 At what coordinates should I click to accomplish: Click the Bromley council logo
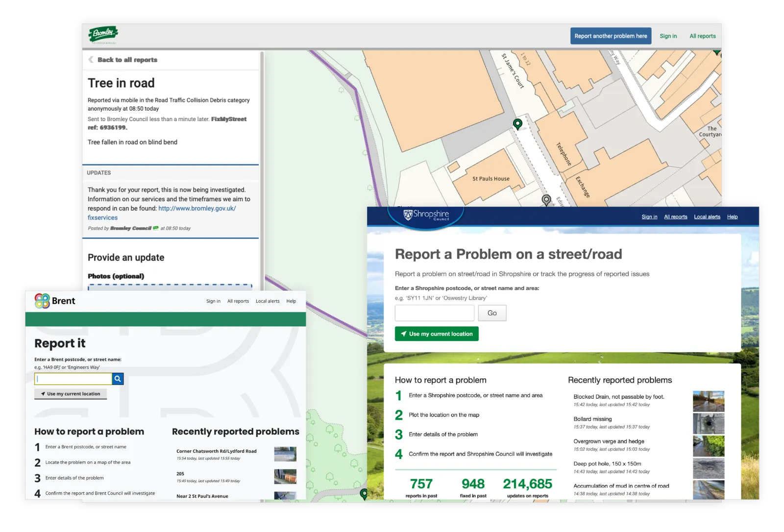click(103, 35)
